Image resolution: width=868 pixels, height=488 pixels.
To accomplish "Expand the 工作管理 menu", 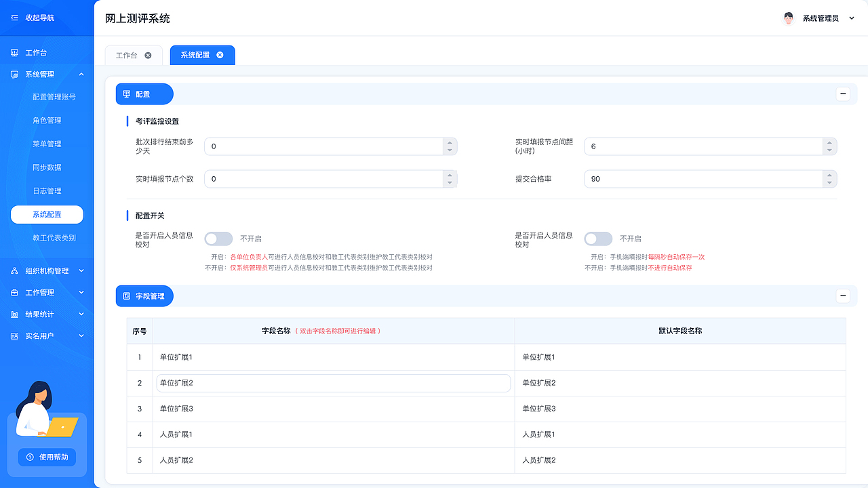I will [x=81, y=293].
